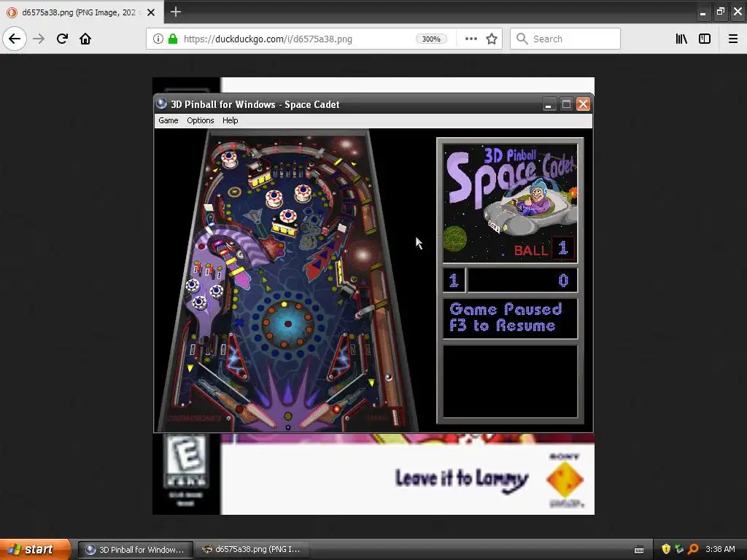The image size is (747, 560).
Task: Open the Library bookshelf icon
Action: [x=681, y=39]
